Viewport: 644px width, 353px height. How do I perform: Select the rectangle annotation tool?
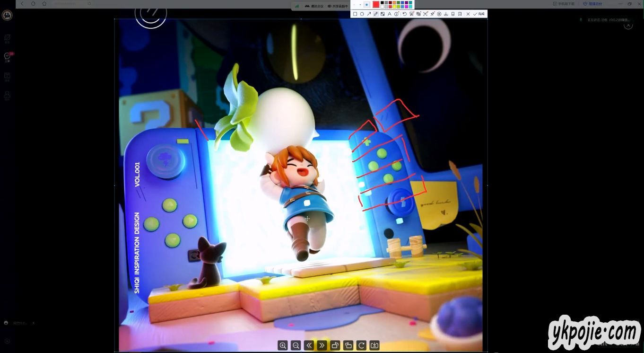click(355, 14)
